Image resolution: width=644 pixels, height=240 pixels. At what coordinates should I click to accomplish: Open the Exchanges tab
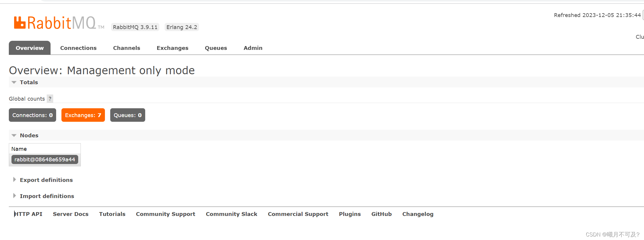173,48
